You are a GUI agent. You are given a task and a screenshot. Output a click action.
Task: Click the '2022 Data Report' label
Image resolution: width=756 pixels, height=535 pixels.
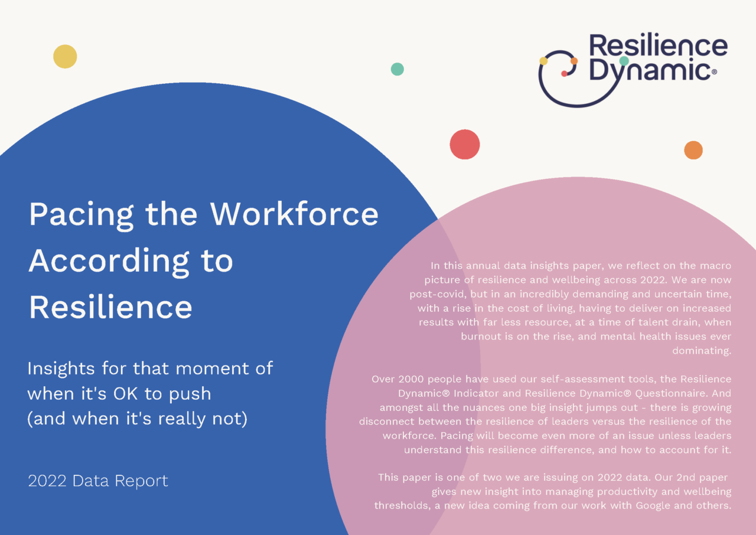point(98,481)
